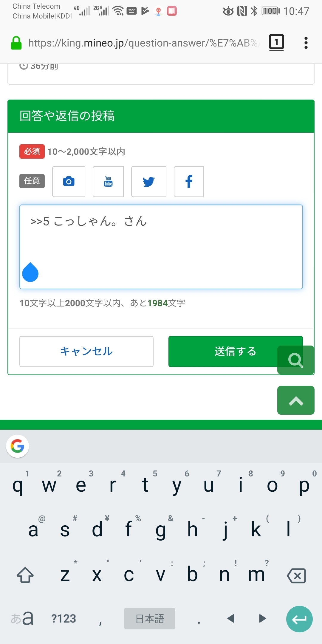Tap the 日本語 language space bar
322x644 pixels.
(149, 618)
